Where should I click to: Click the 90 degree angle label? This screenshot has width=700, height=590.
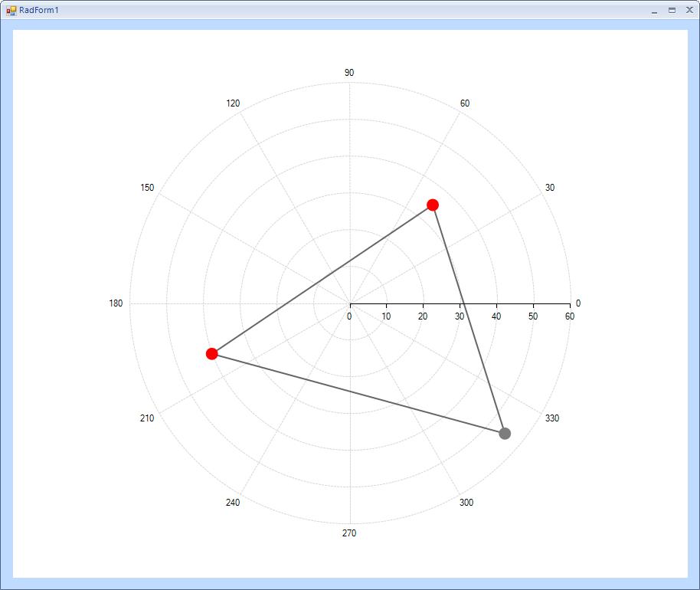point(349,72)
